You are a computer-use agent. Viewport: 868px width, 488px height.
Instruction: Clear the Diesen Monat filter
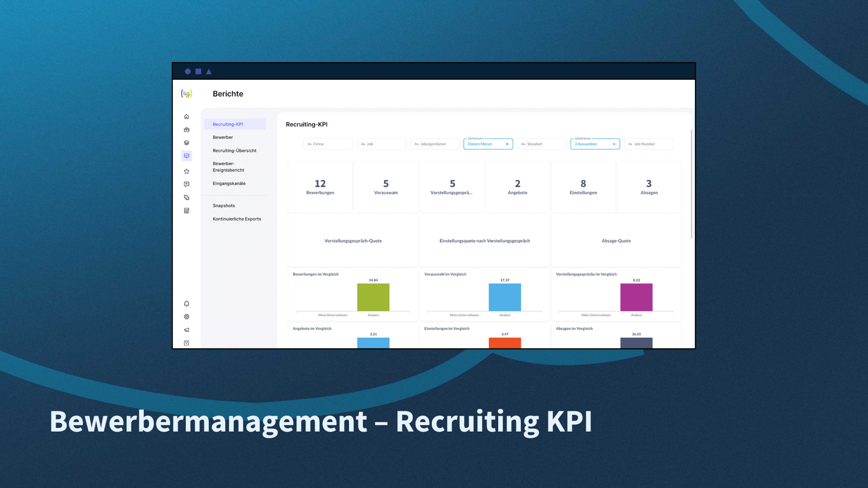coord(507,144)
